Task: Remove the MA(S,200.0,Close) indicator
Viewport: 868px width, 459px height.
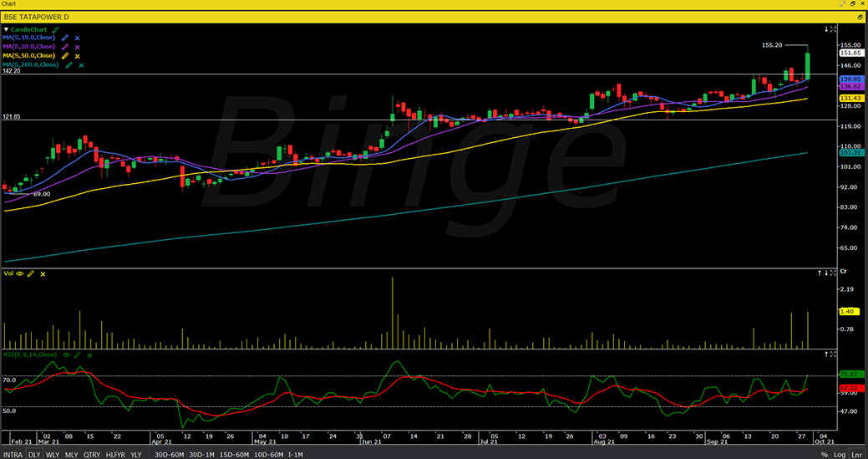Action: [x=81, y=64]
